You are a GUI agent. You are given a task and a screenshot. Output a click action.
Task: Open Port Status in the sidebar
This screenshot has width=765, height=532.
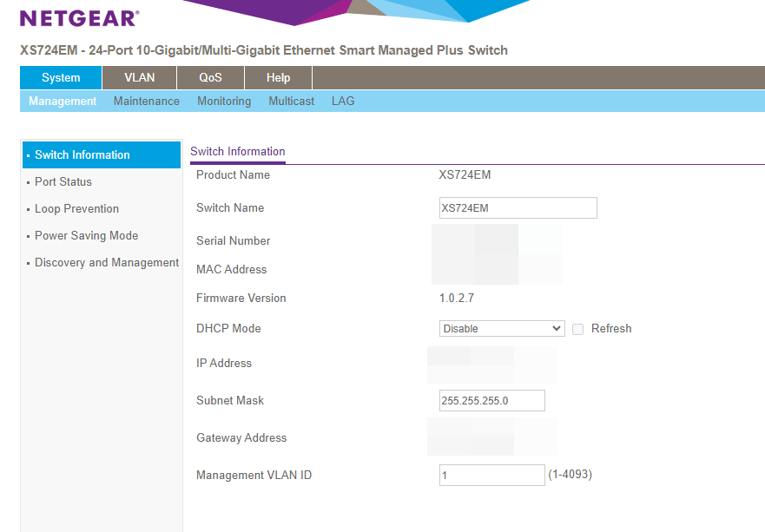(63, 182)
